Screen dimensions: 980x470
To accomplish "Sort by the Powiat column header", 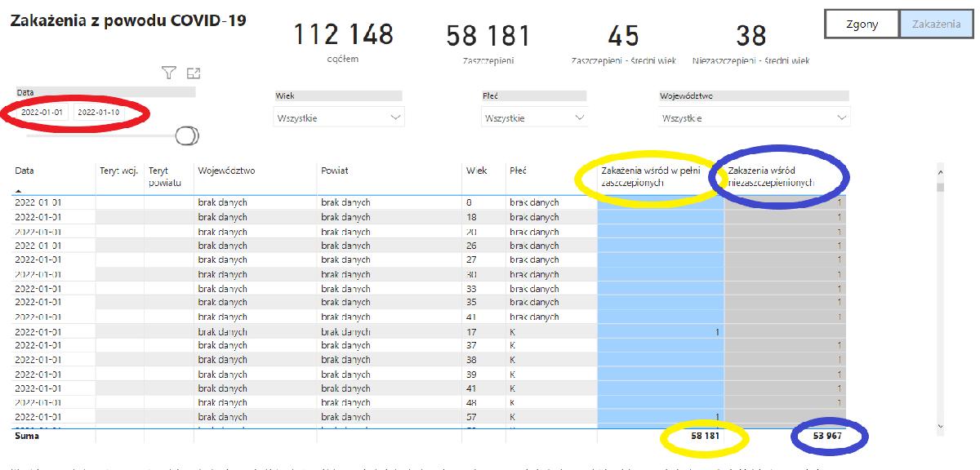I will pos(334,171).
